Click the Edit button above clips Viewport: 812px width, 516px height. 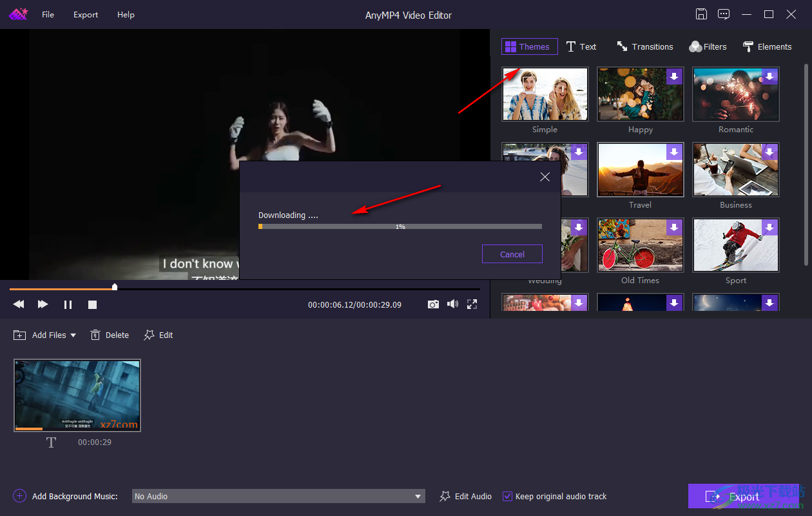point(159,335)
